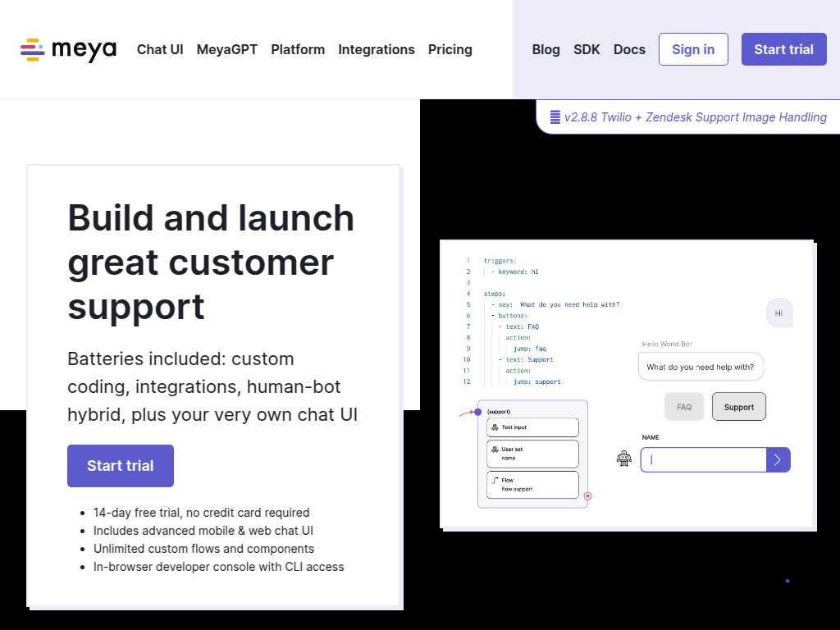The width and height of the screenshot is (840, 630).
Task: Select the Flow flow.support step
Action: coord(532,485)
